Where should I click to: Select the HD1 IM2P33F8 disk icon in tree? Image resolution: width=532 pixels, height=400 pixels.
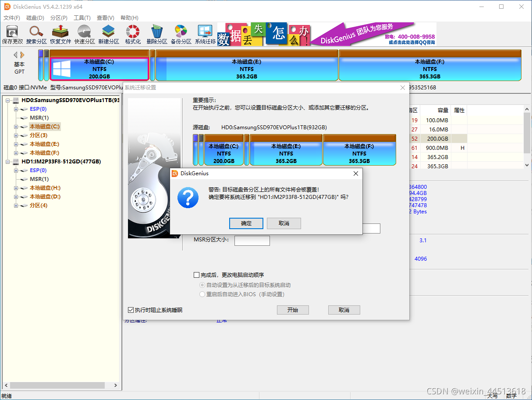tap(16, 162)
